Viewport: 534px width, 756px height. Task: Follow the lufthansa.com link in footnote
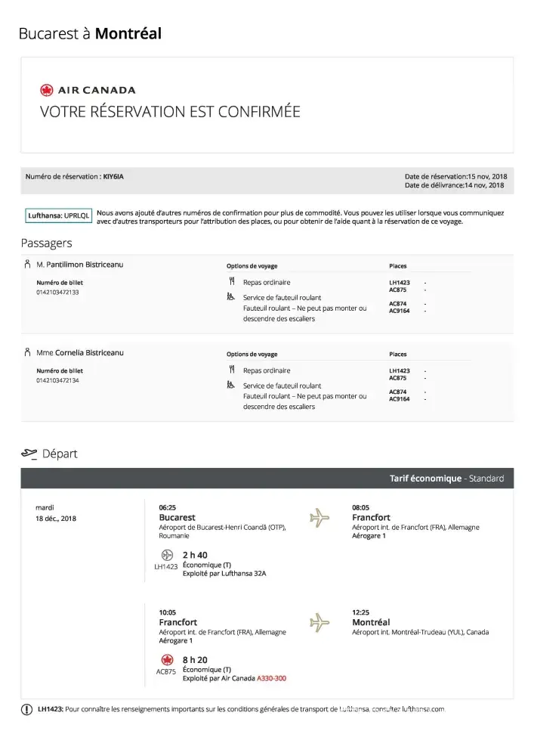(423, 709)
